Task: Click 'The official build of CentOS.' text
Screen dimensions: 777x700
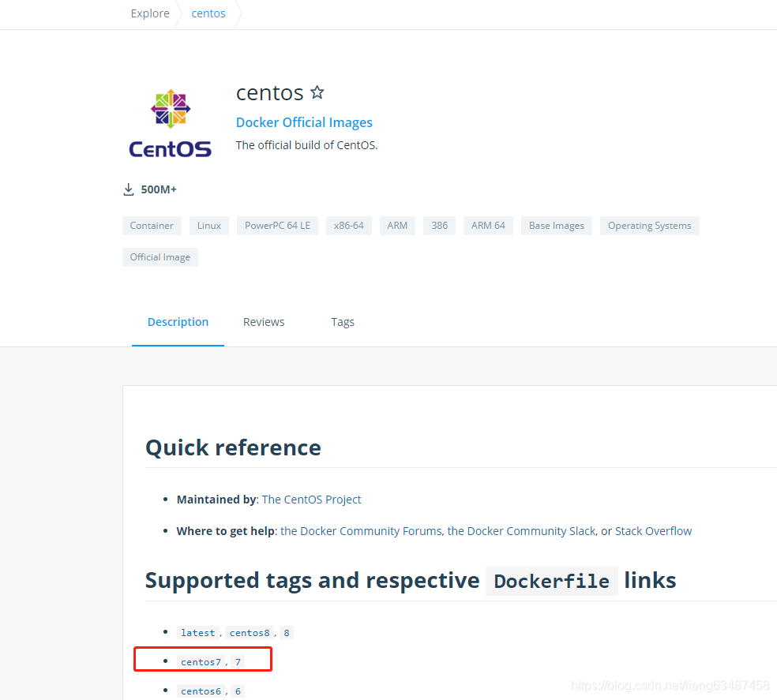Action: [306, 145]
